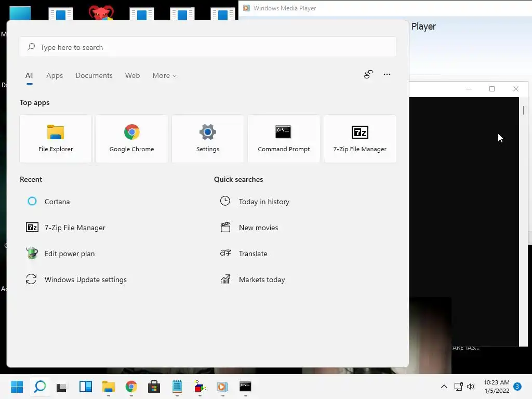Open File Explorer on taskbar

109,387
